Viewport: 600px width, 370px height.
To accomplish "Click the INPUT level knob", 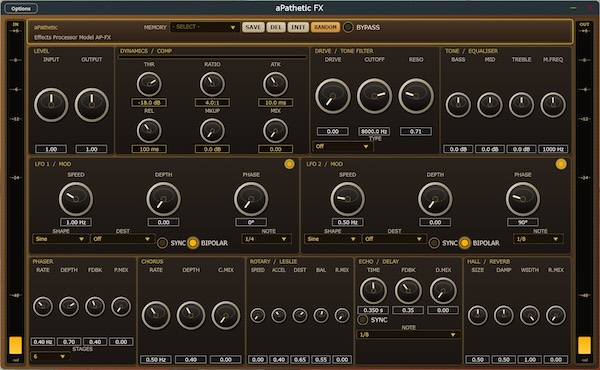I will [51, 105].
